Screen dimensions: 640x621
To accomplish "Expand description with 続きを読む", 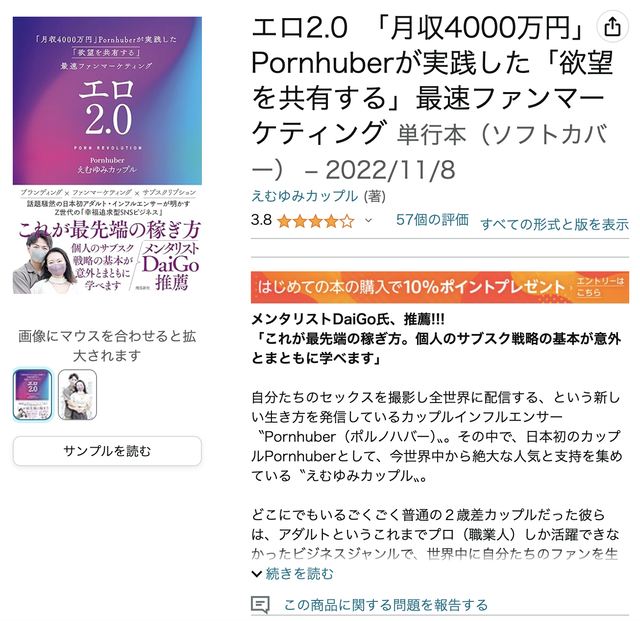I will click(x=299, y=574).
